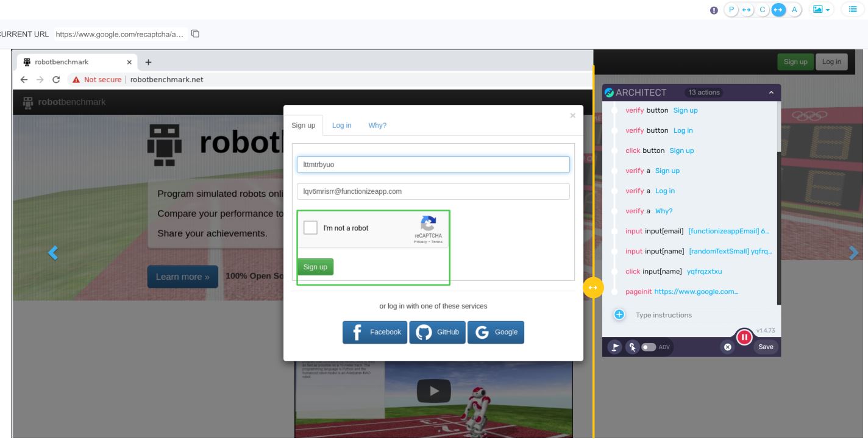Click the red pause recording button
This screenshot has height=446, width=868.
click(x=744, y=337)
